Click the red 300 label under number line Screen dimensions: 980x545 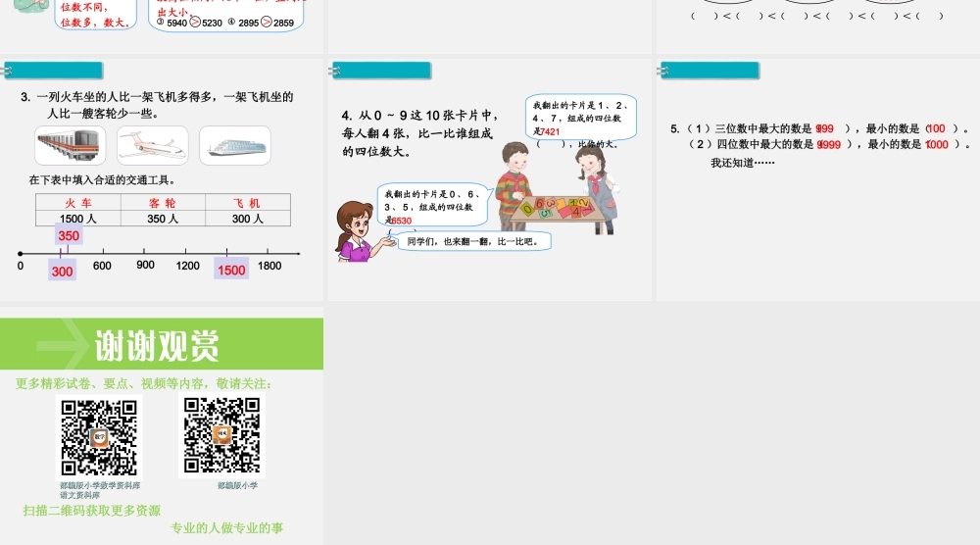coord(62,271)
